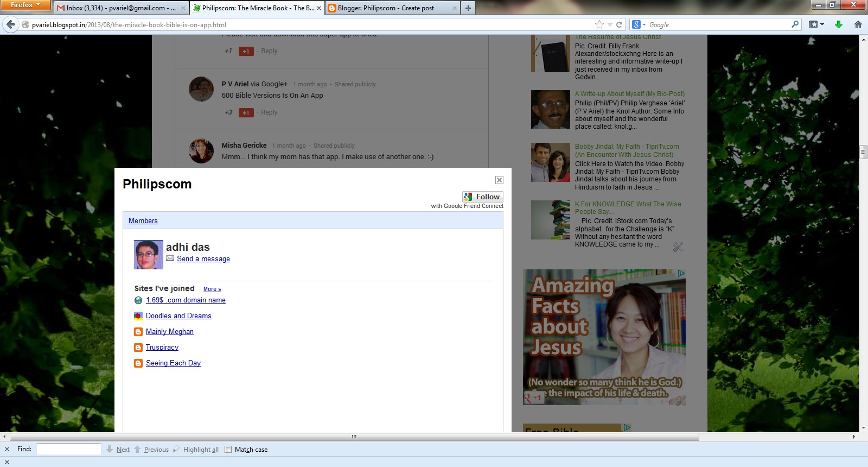Screen dimensions: 868x467
Task: Click the envelope icon beside Send a message
Action: 170,258
